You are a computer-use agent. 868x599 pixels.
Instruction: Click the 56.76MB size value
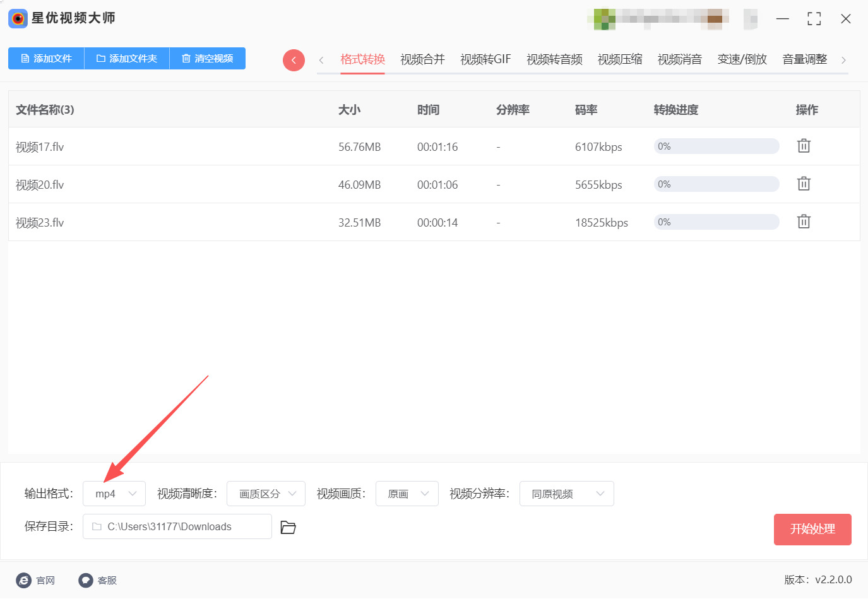[360, 147]
